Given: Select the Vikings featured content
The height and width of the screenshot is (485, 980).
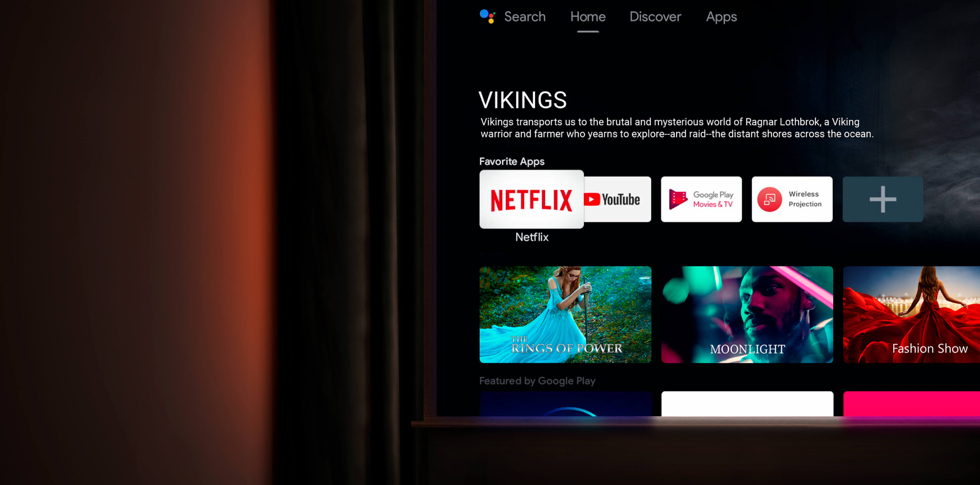Looking at the screenshot, I should 522,100.
